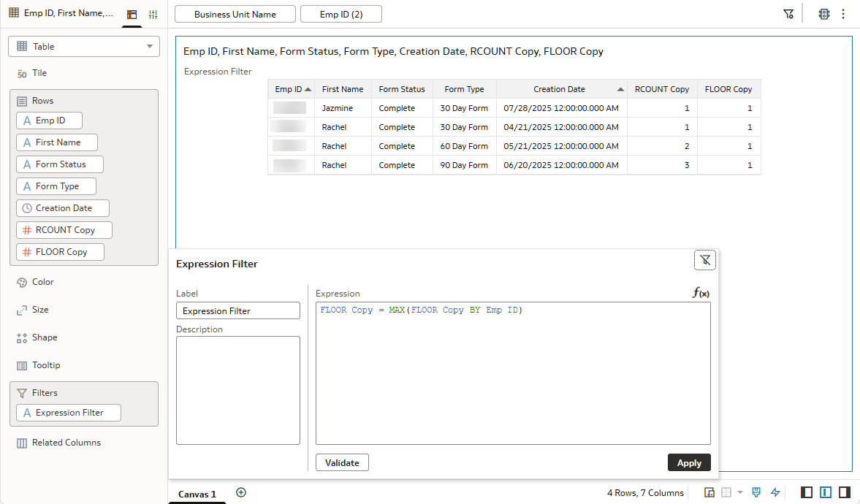
Task: Toggle the right panel layout icon
Action: point(845,492)
